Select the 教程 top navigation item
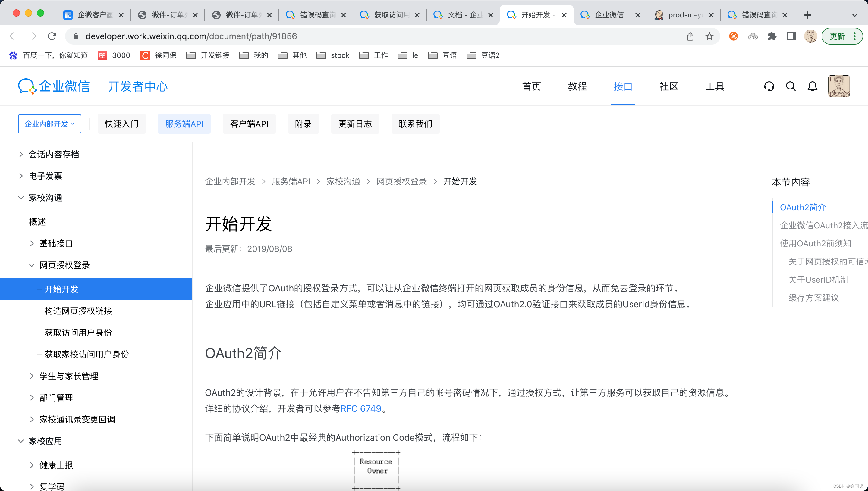868x491 pixels. click(x=577, y=86)
